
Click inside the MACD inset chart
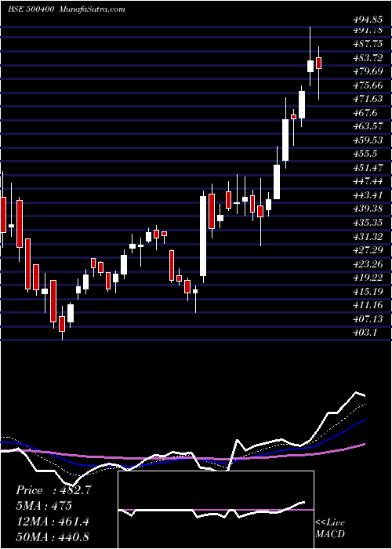pos(216,510)
